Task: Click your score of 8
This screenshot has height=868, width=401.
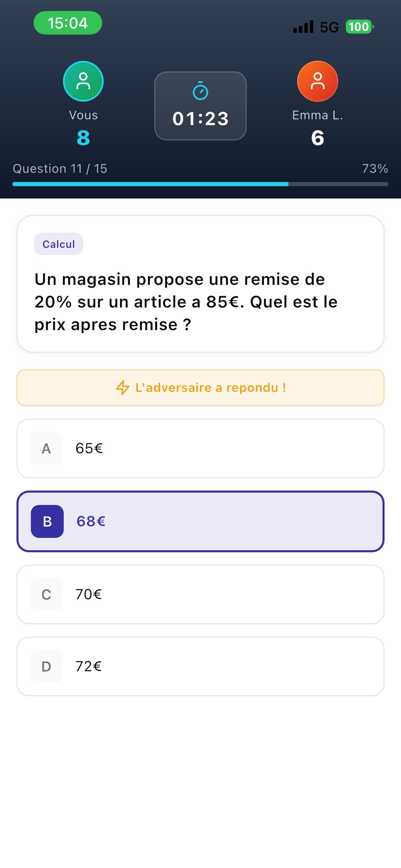Action: pyautogui.click(x=83, y=138)
